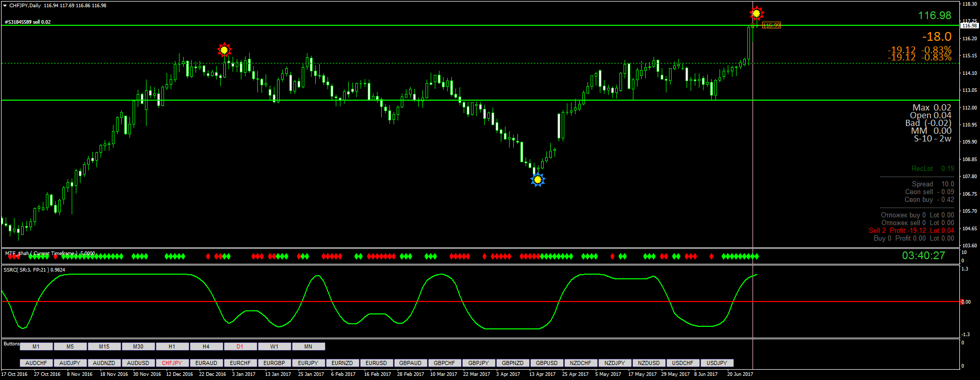The height and width of the screenshot is (380, 980).
Task: Select the W1 weekly timeframe
Action: coord(274,346)
